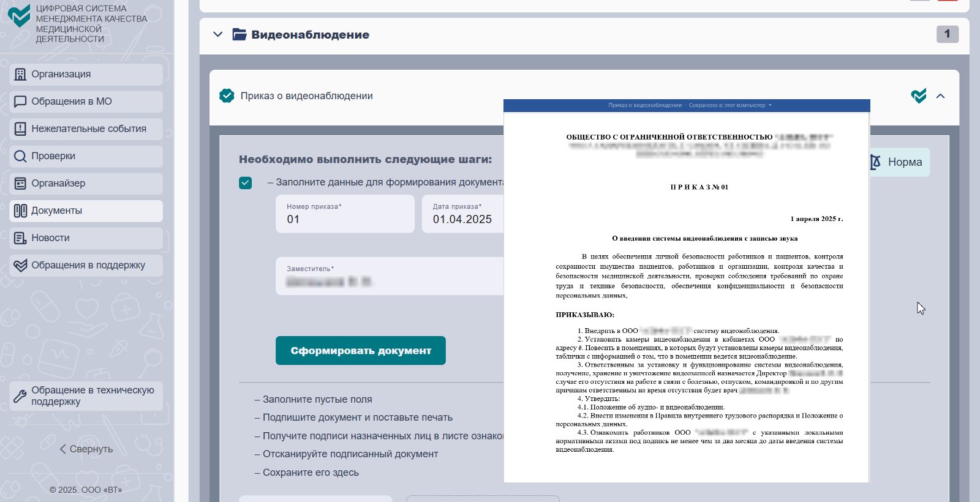Click the document preview page thumbnail
This screenshot has width=980, height=502.
pos(687,297)
